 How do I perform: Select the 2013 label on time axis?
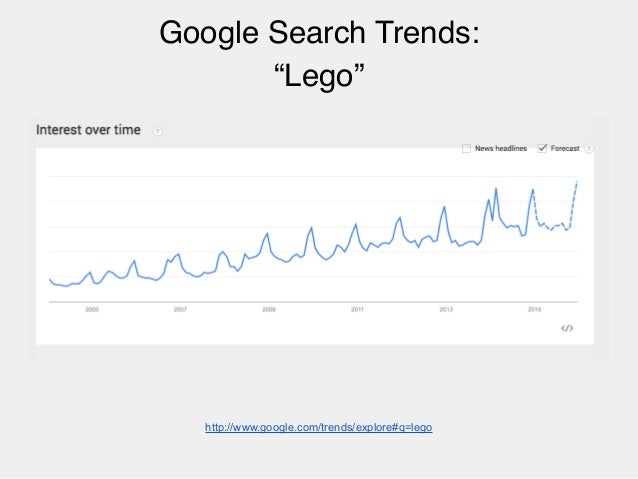pos(446,310)
